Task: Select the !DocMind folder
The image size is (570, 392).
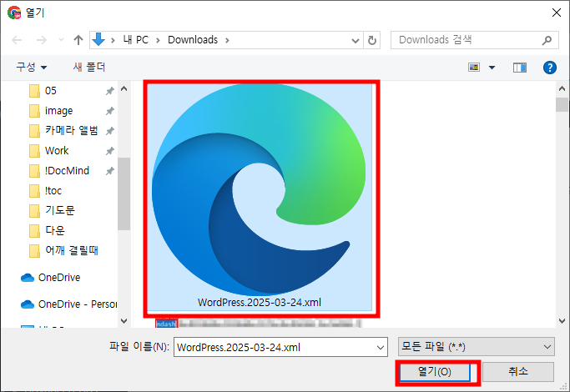Action: (67, 170)
